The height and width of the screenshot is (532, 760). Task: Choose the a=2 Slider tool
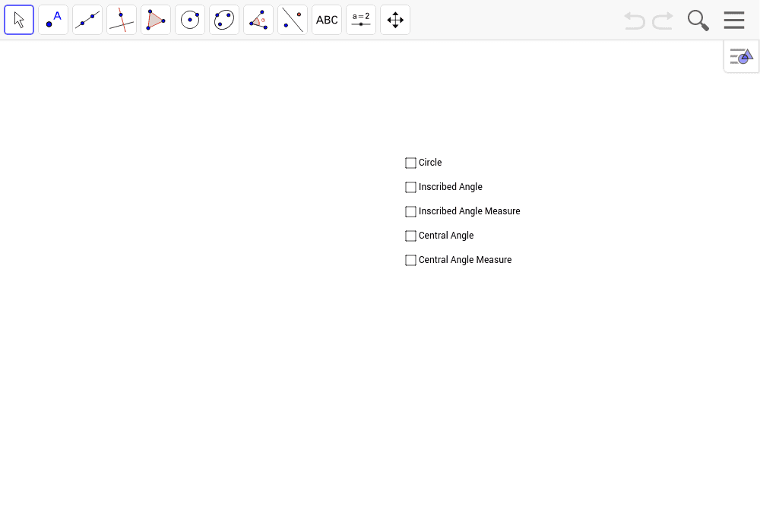click(x=361, y=20)
